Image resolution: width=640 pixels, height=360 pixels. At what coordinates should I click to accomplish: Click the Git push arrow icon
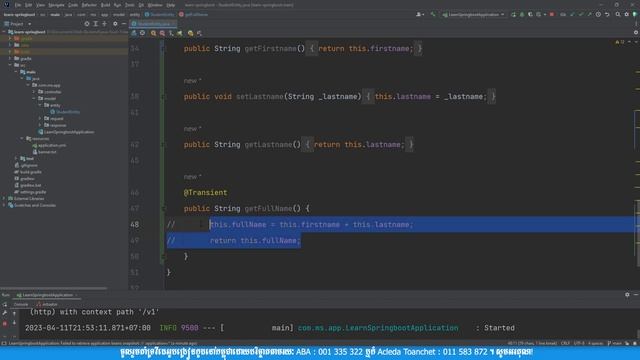pyautogui.click(x=589, y=14)
